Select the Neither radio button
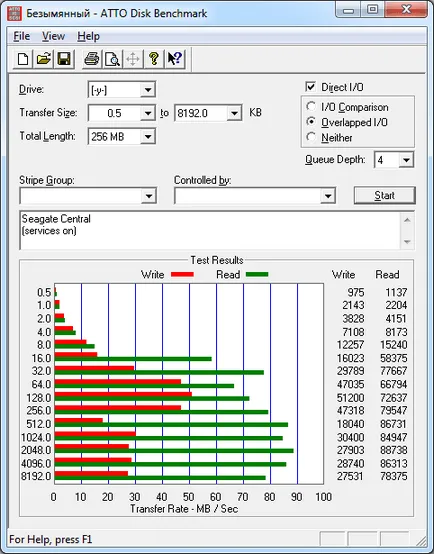This screenshot has height=554, width=434. [311, 137]
